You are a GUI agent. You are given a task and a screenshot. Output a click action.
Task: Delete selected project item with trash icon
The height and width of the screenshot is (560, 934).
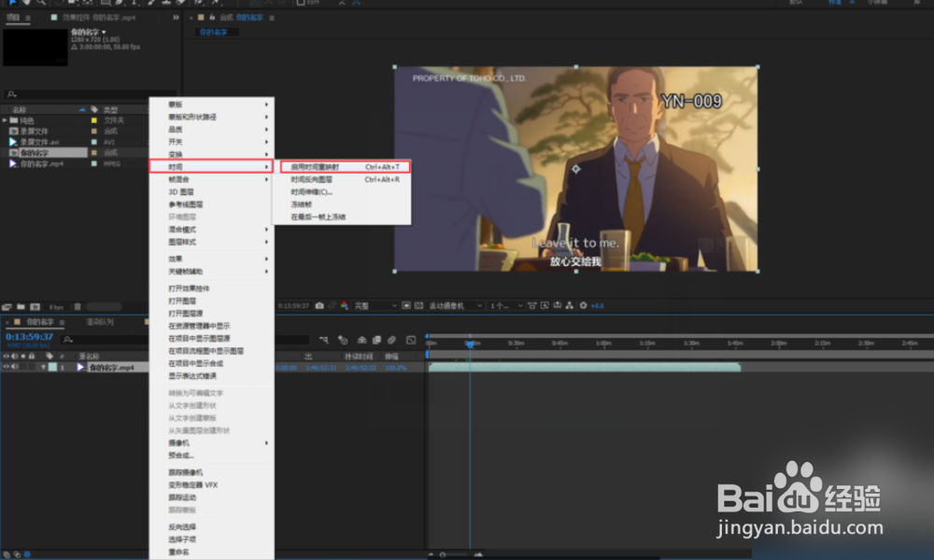(x=78, y=307)
